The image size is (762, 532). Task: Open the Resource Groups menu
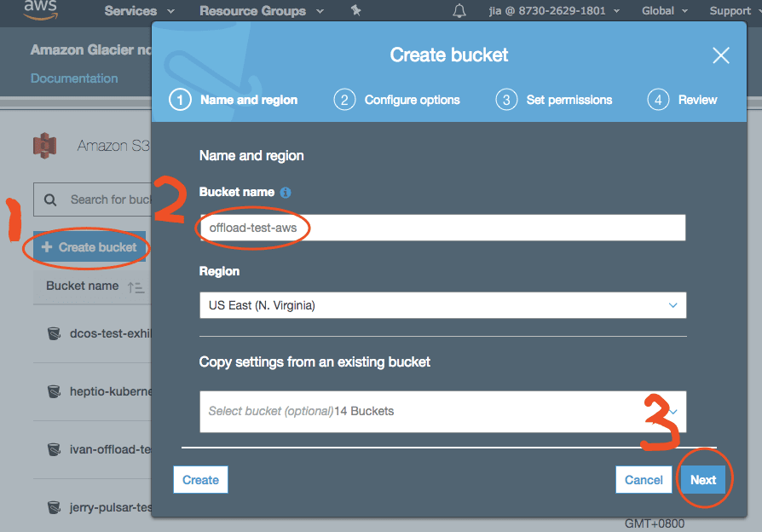coord(262,11)
